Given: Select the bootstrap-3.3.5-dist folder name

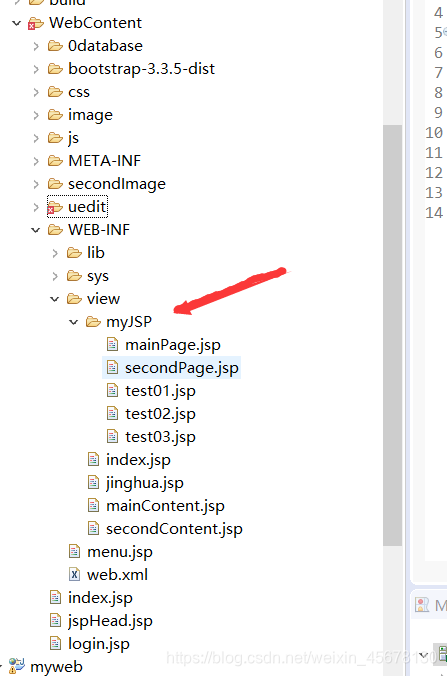Looking at the screenshot, I should coord(141,69).
